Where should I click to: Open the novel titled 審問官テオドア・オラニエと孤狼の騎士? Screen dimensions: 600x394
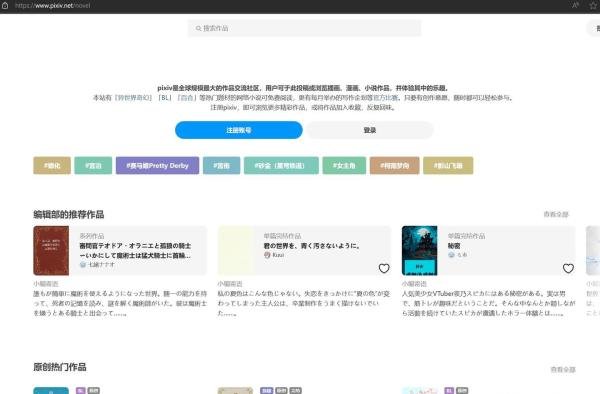click(x=135, y=250)
